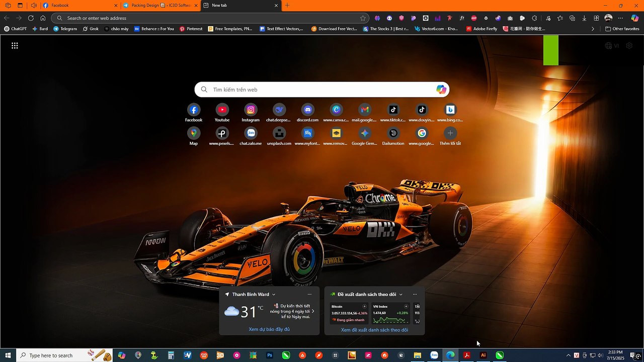
Task: Launch Photoshop from the taskbar
Action: coord(270,355)
